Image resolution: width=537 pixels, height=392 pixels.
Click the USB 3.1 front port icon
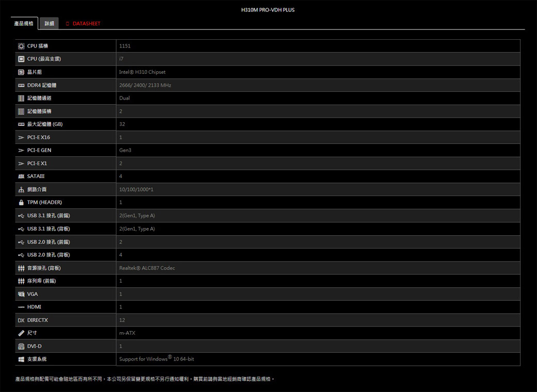[x=21, y=216]
